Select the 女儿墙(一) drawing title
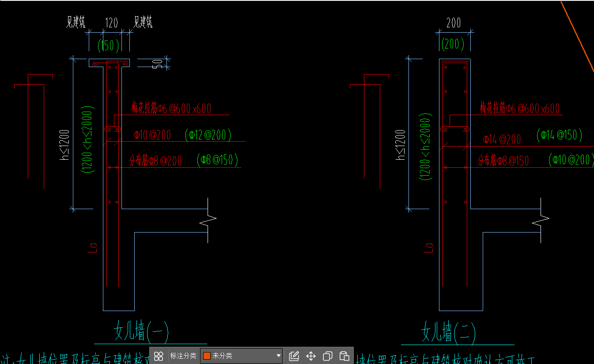The image size is (594, 364). 141,332
